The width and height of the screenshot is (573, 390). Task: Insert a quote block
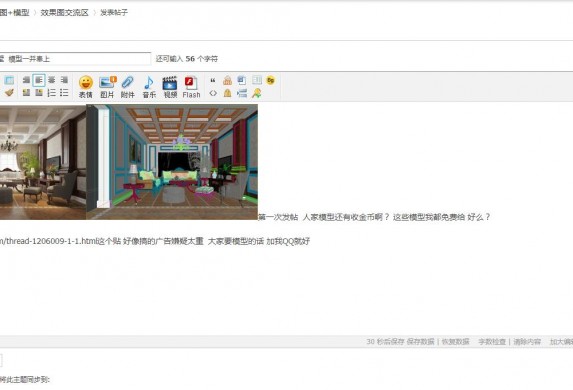tap(213, 80)
